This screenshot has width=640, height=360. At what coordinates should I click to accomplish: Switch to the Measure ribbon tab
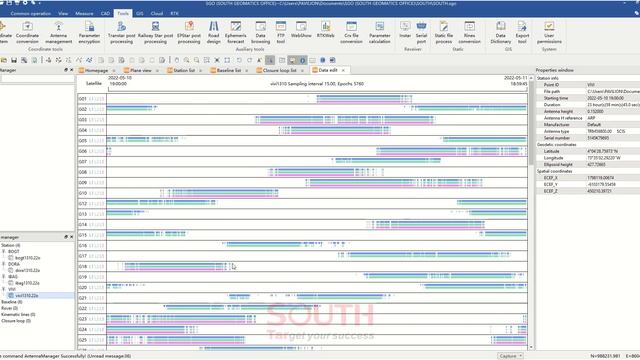84,13
